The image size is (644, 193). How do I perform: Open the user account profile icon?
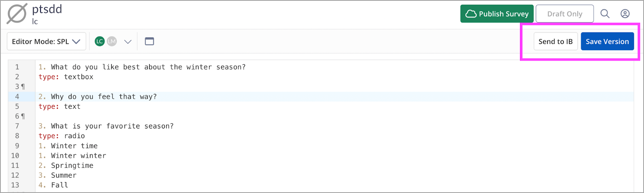pos(625,14)
